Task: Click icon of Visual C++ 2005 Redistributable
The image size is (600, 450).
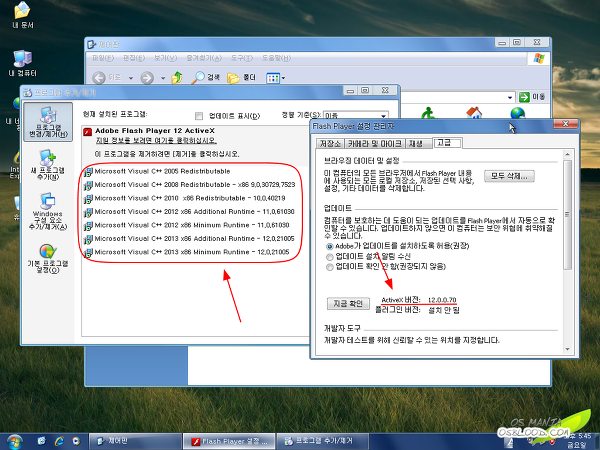Action: (x=88, y=172)
